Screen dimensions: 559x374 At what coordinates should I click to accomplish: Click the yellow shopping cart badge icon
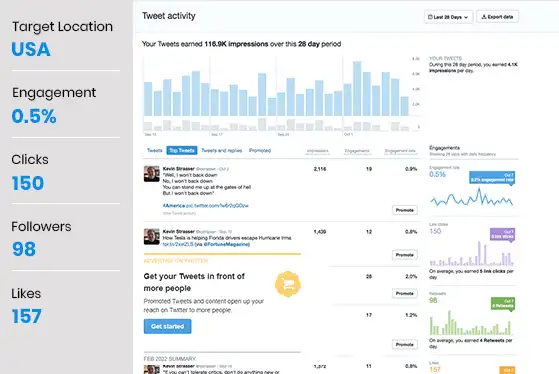[x=288, y=284]
